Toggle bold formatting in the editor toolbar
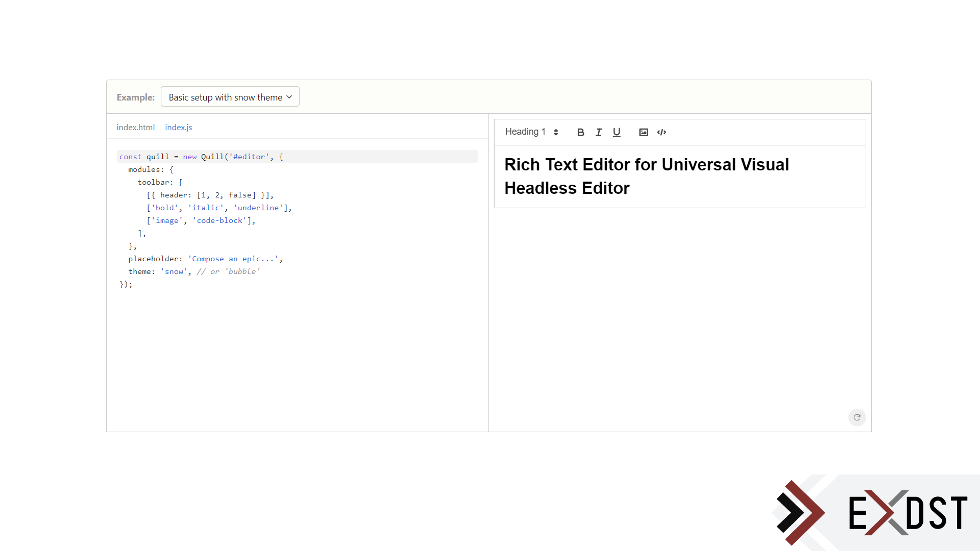Viewport: 980px width, 551px height. [580, 132]
